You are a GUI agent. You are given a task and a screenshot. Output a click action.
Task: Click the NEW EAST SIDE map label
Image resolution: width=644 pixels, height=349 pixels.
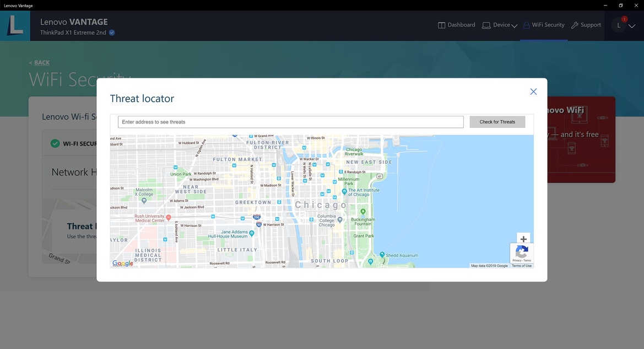(369, 162)
